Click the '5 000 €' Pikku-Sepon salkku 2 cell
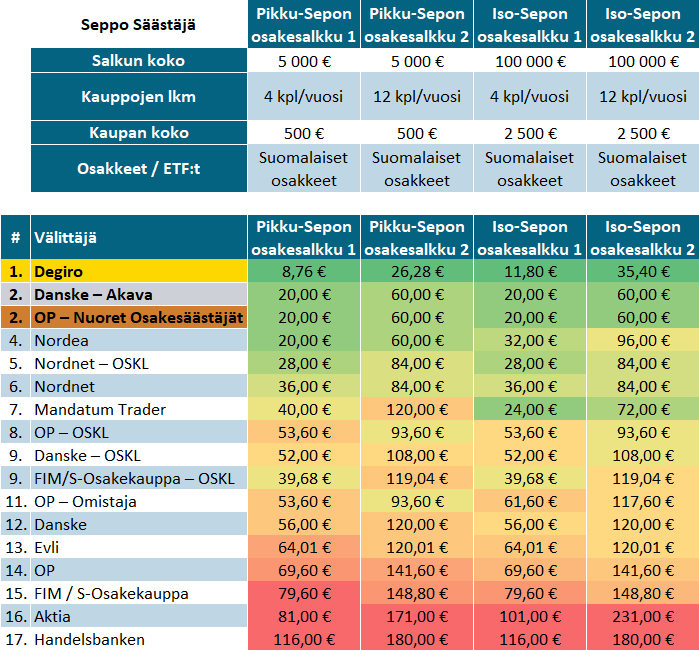This screenshot has width=699, height=650. (417, 61)
